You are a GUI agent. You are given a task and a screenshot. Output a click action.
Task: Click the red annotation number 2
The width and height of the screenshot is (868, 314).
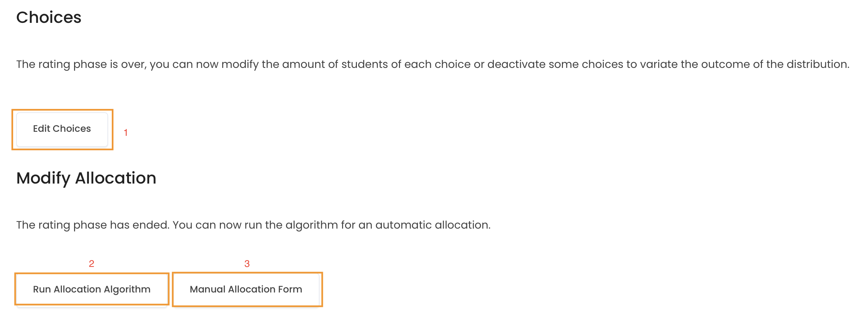pyautogui.click(x=91, y=264)
